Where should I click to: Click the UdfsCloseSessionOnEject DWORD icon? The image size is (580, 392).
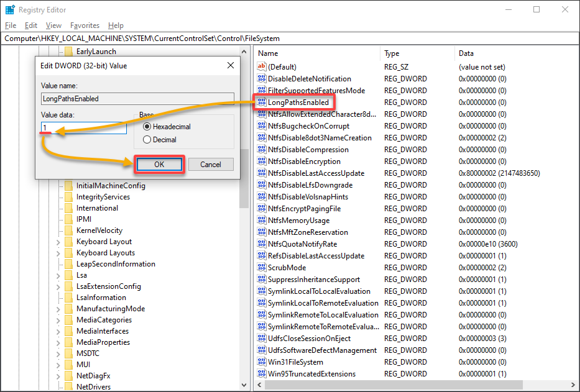tap(262, 338)
